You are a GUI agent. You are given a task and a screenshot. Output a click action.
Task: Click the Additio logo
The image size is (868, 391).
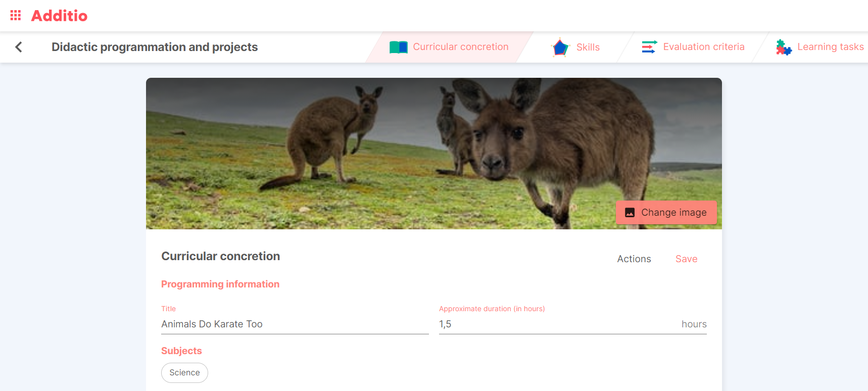[x=59, y=16]
